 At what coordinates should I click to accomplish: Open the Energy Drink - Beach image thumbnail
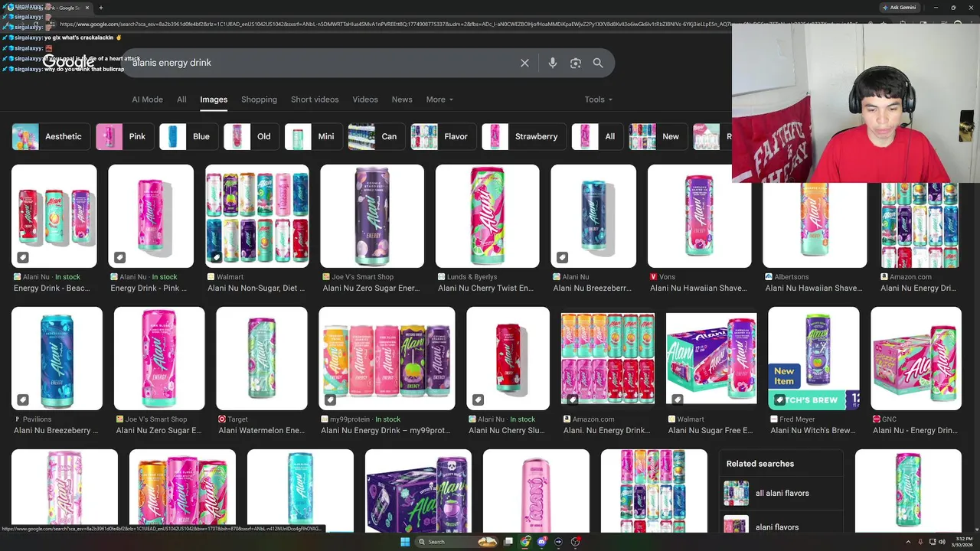(54, 217)
